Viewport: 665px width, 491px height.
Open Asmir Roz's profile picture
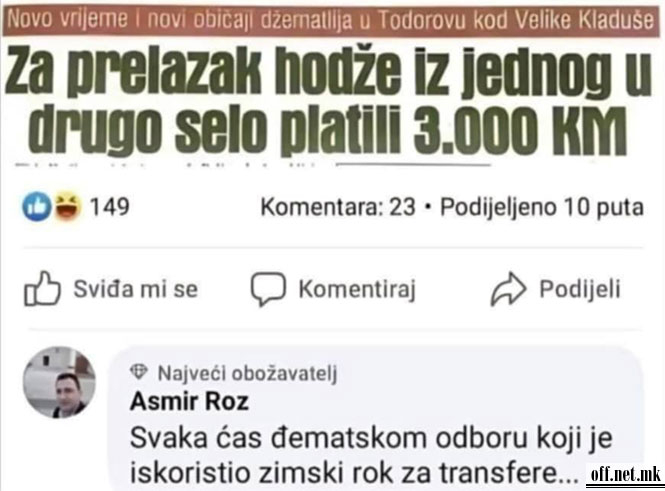pos(59,382)
